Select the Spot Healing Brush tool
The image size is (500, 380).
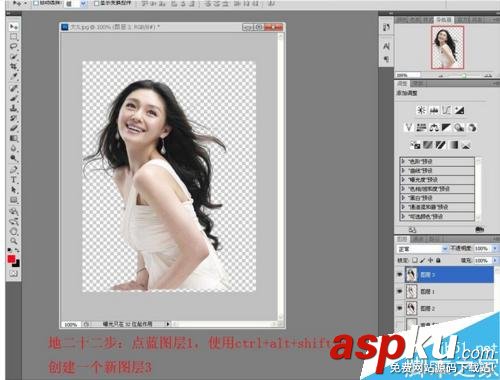click(14, 88)
